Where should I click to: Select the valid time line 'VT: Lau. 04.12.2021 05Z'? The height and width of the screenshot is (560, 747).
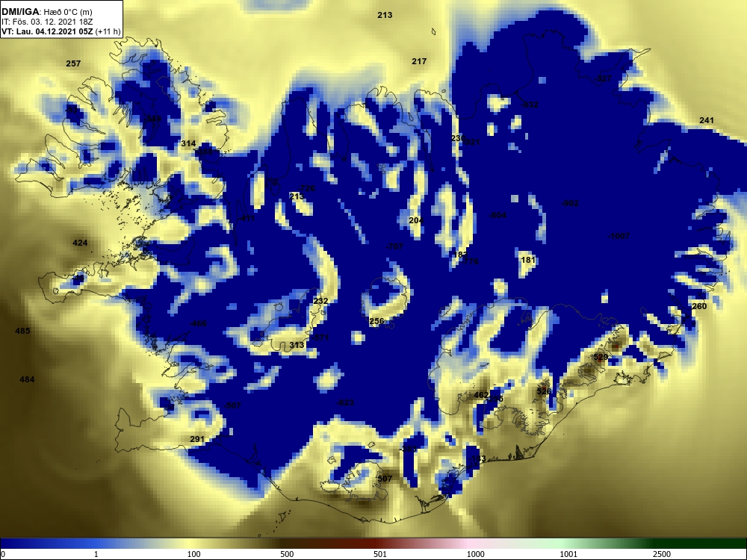[48, 31]
